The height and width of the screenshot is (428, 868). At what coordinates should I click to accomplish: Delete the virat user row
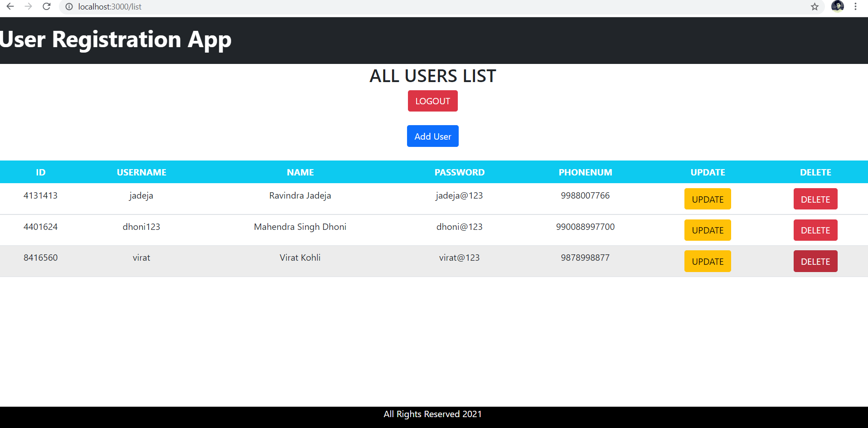pyautogui.click(x=815, y=261)
